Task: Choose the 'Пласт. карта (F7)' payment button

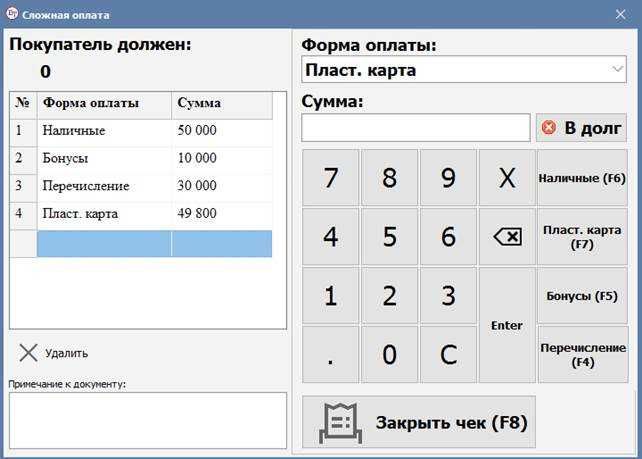Action: coord(582,236)
